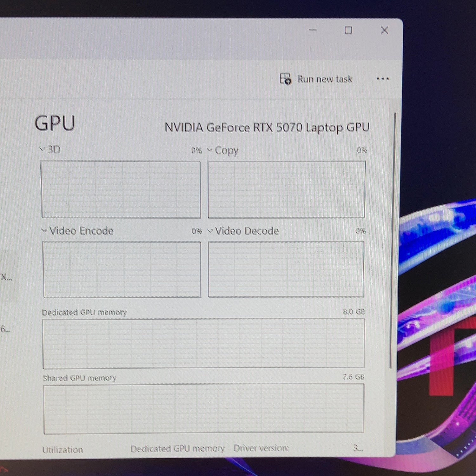The image size is (476, 476).
Task: Open the Video Decode engine dropdown
Action: point(210,231)
